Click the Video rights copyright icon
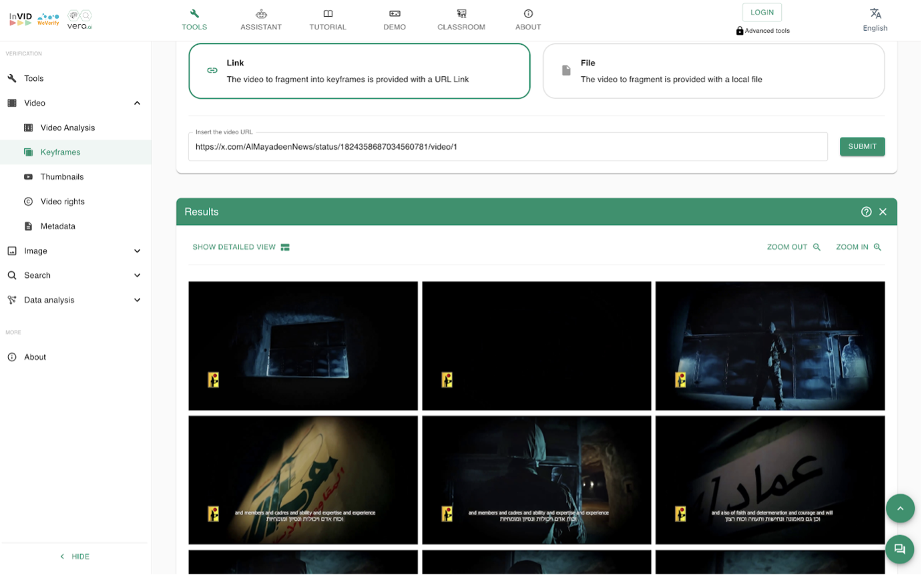 point(28,202)
